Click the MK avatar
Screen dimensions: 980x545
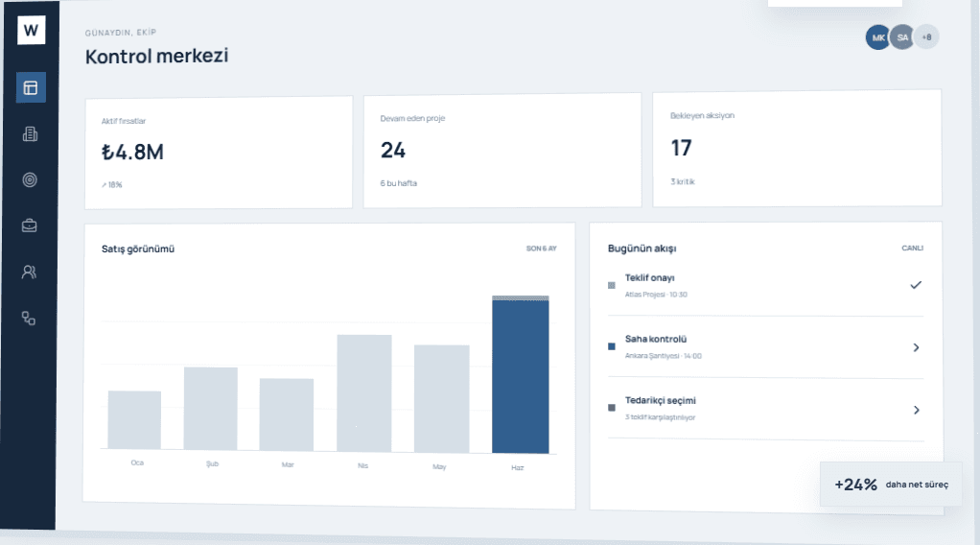(878, 37)
